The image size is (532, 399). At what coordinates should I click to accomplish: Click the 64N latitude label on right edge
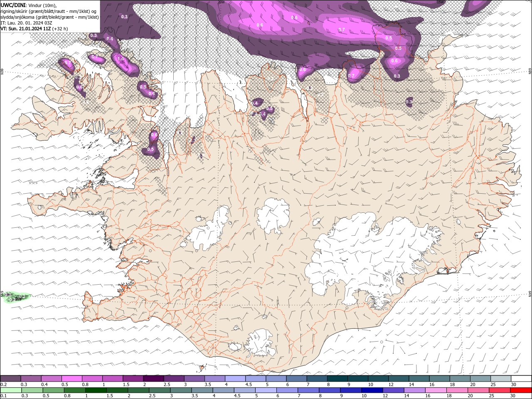pos(530,293)
